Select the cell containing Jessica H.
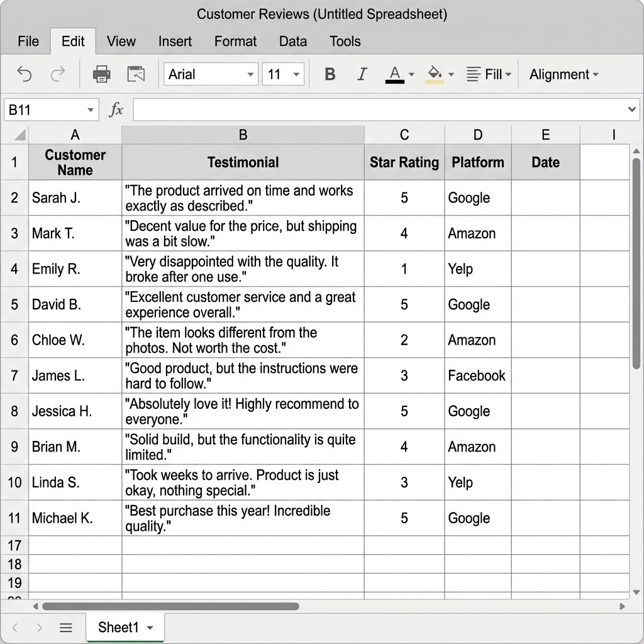This screenshot has width=644, height=644. (x=75, y=411)
